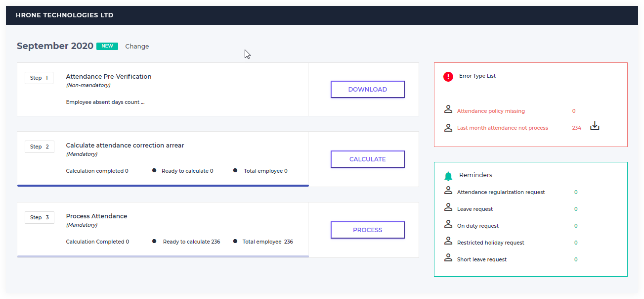This screenshot has height=299, width=644.
Task: Click the Attendance Pre-Verification title
Action: 109,77
